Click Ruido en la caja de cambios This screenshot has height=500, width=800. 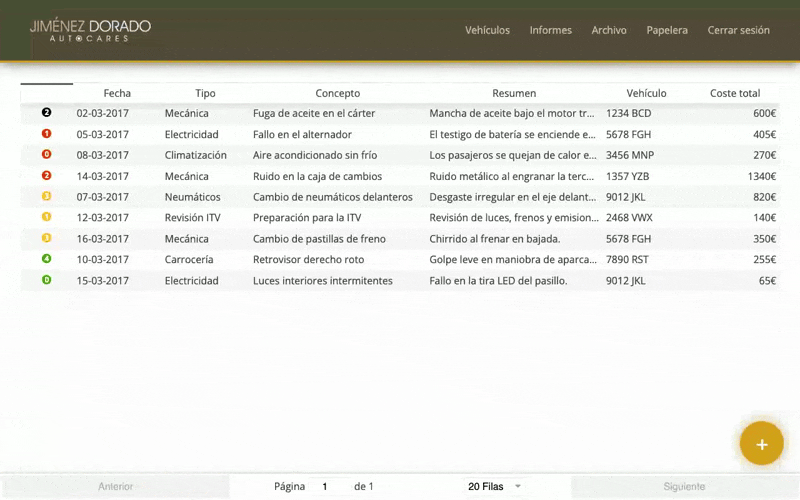click(317, 177)
